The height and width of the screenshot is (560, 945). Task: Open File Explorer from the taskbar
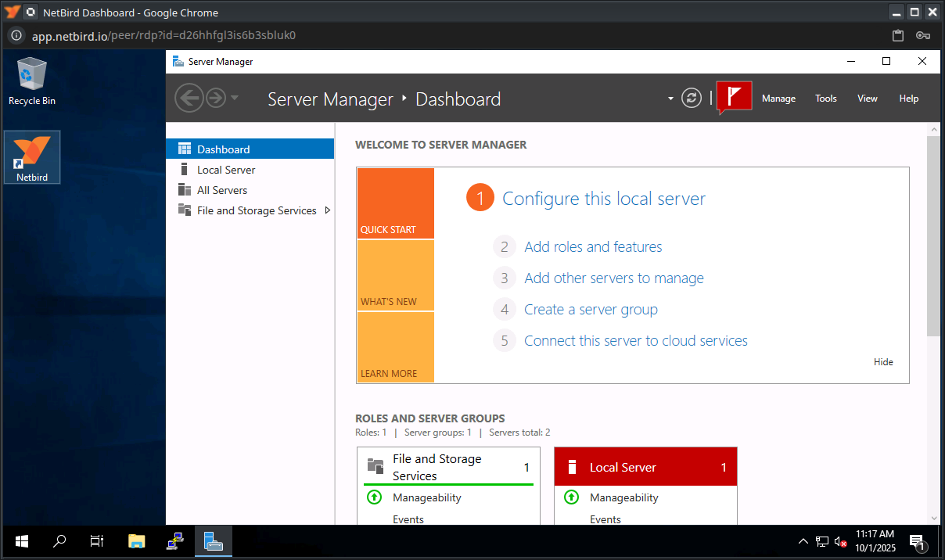(x=137, y=541)
